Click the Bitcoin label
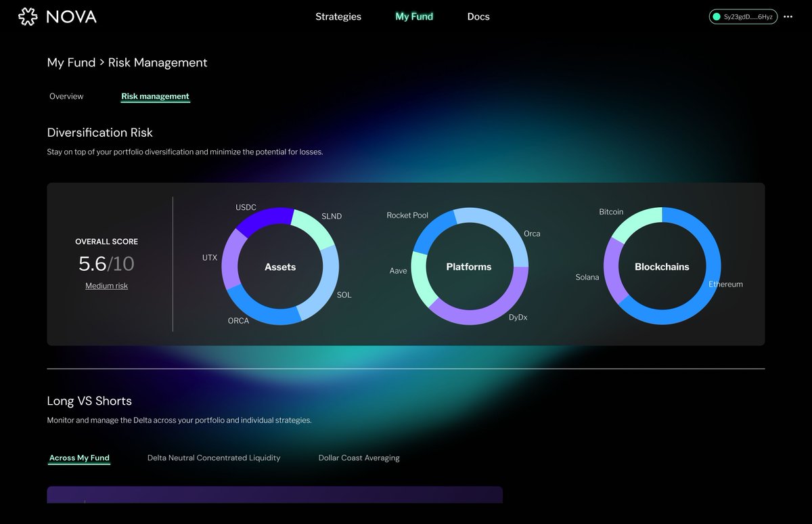The width and height of the screenshot is (812, 524). click(x=611, y=212)
